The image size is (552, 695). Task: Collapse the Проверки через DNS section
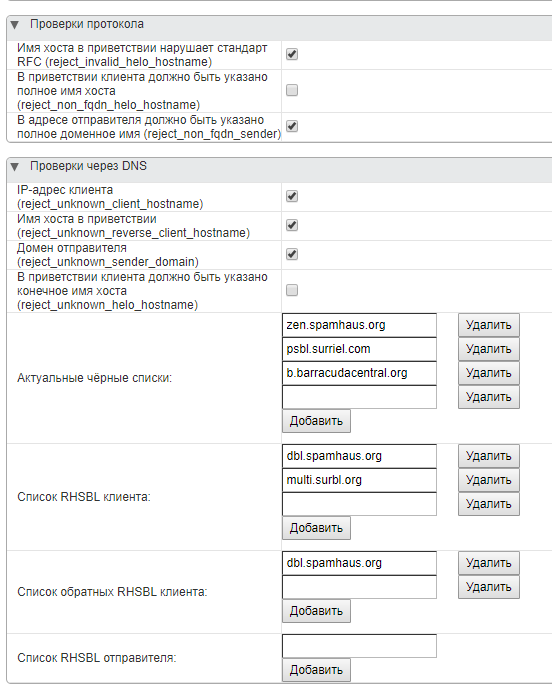[15, 167]
